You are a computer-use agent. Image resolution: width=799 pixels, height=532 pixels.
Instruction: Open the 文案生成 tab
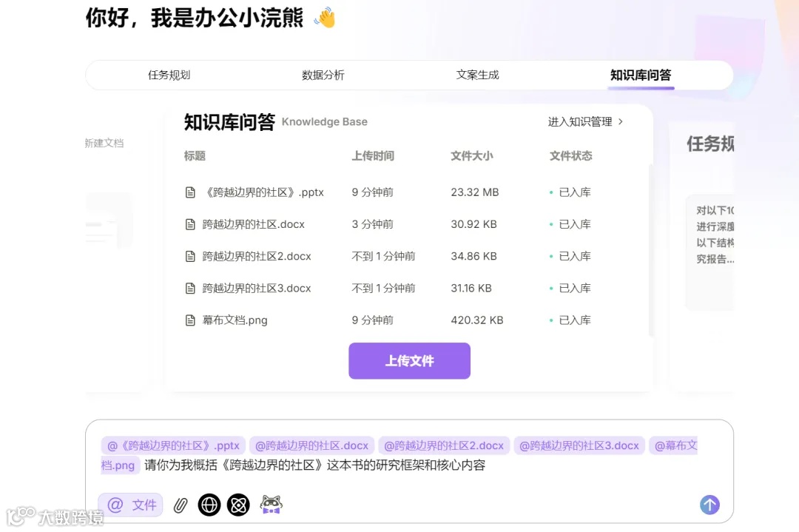coord(477,75)
